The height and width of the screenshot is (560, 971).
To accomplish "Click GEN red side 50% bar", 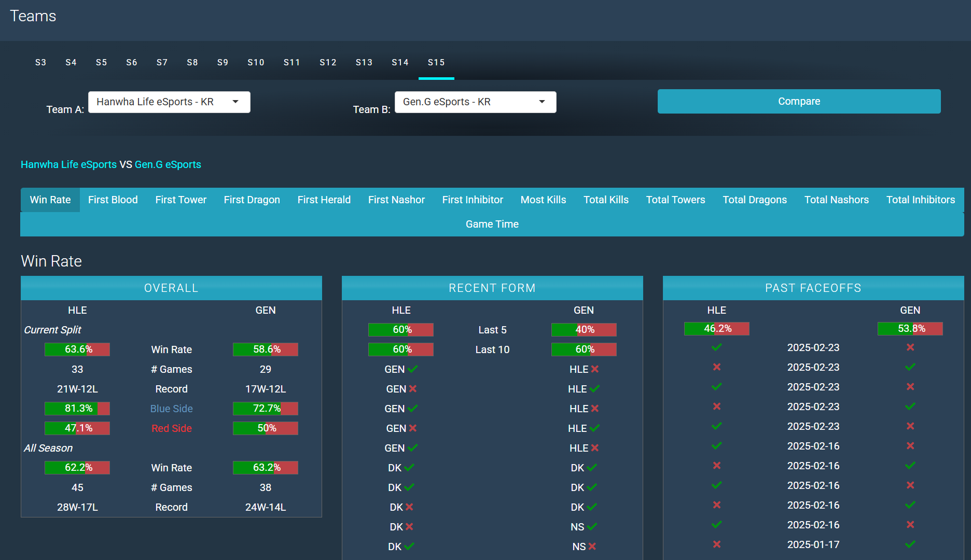I will [x=266, y=428].
